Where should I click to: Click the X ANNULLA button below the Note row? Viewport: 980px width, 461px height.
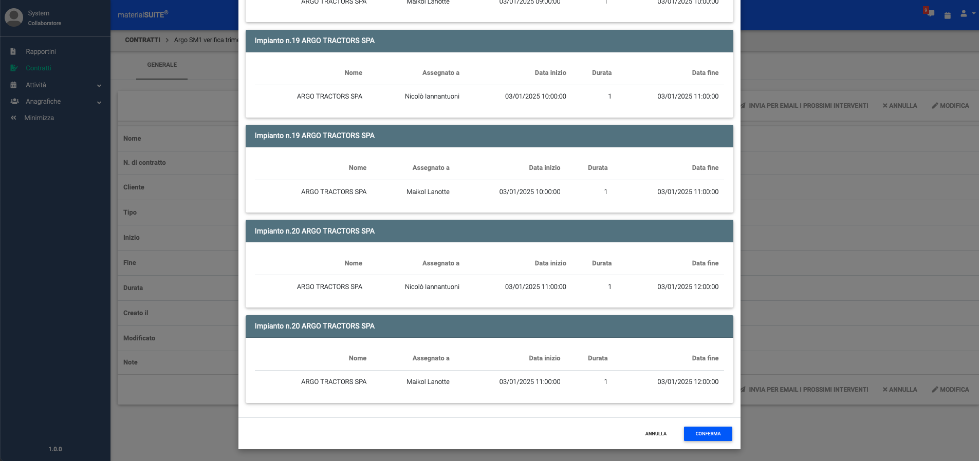coord(899,390)
